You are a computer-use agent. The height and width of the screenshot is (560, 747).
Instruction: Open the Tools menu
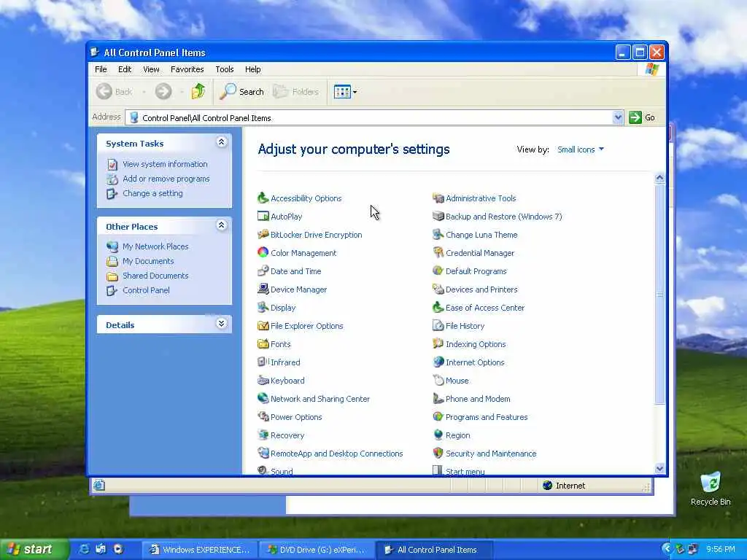[225, 69]
